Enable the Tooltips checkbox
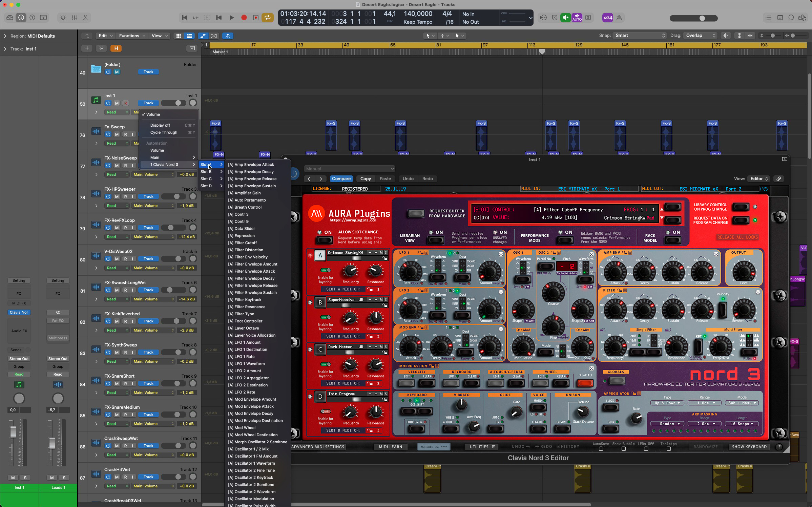Image resolution: width=812 pixels, height=507 pixels. [668, 449]
